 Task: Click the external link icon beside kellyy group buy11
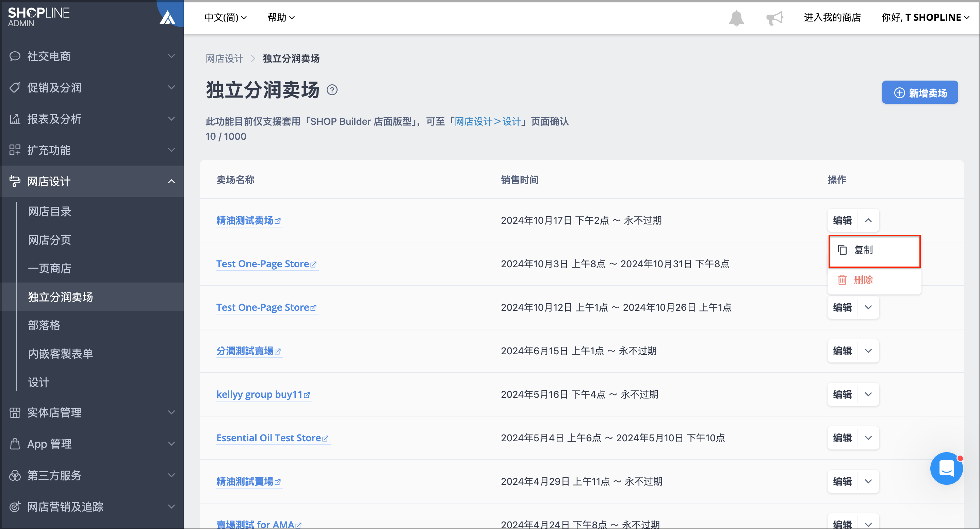[307, 395]
